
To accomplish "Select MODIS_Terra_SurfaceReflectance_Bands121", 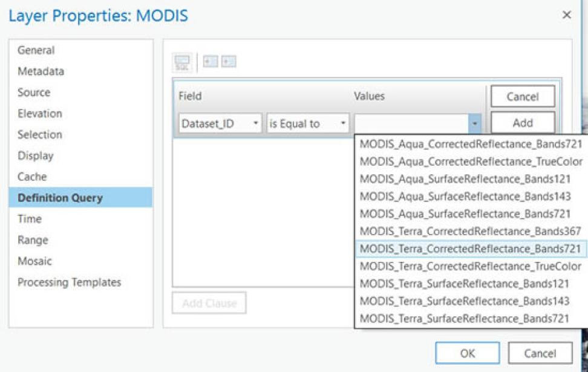I will (x=471, y=284).
